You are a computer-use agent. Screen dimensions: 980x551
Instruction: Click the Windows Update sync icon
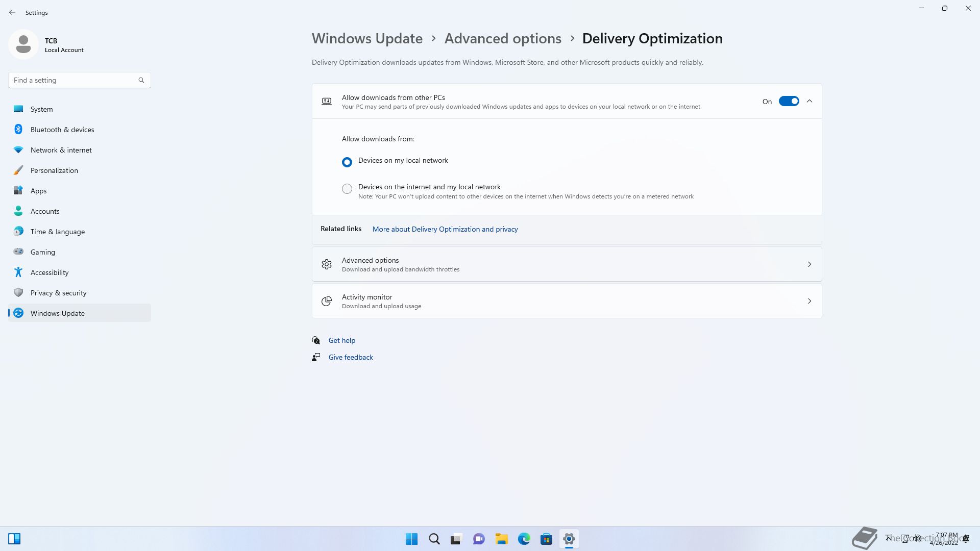[18, 313]
